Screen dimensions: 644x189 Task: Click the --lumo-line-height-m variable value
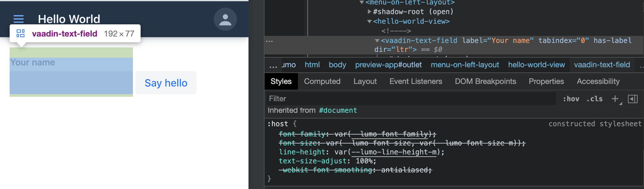[394, 152]
